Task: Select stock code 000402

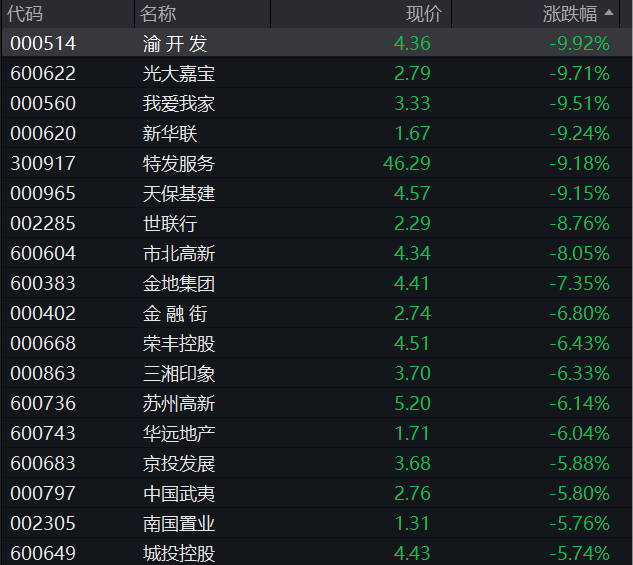Action: pos(43,314)
